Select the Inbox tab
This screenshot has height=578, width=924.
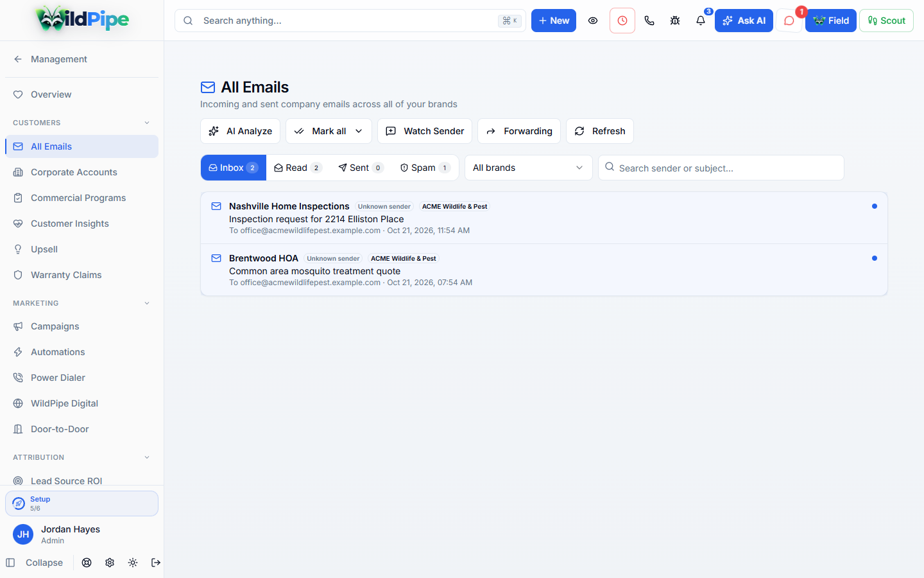[x=234, y=168]
